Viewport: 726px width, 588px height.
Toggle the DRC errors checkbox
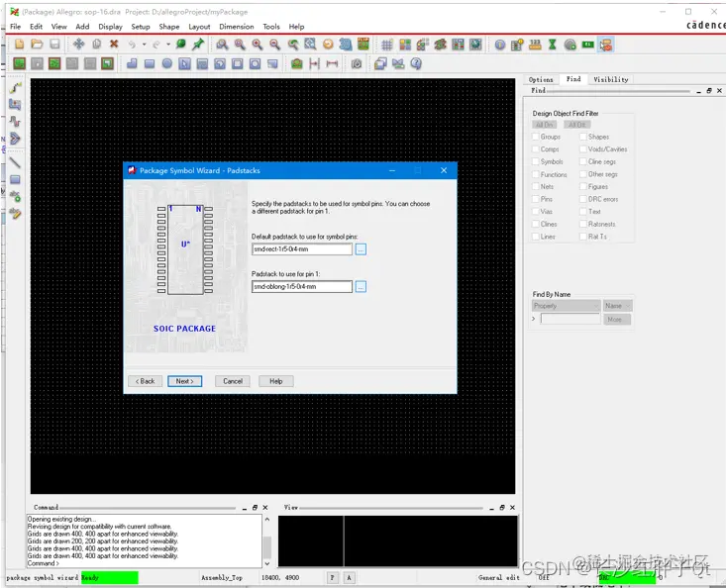[583, 199]
